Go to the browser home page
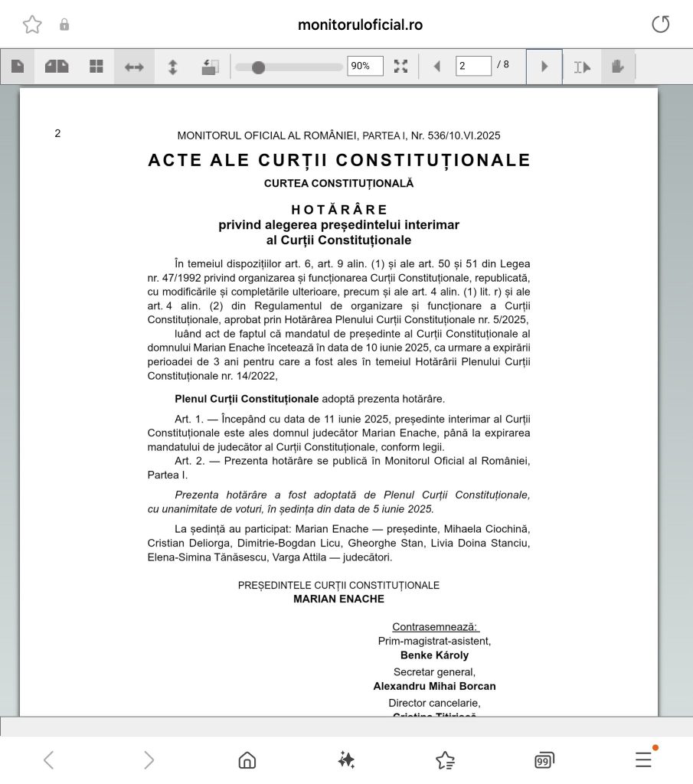This screenshot has height=784, width=693. (247, 759)
